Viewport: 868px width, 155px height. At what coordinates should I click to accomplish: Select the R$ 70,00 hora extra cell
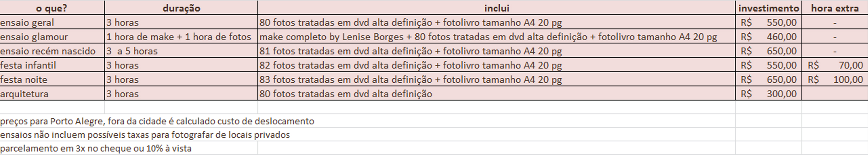pyautogui.click(x=835, y=65)
